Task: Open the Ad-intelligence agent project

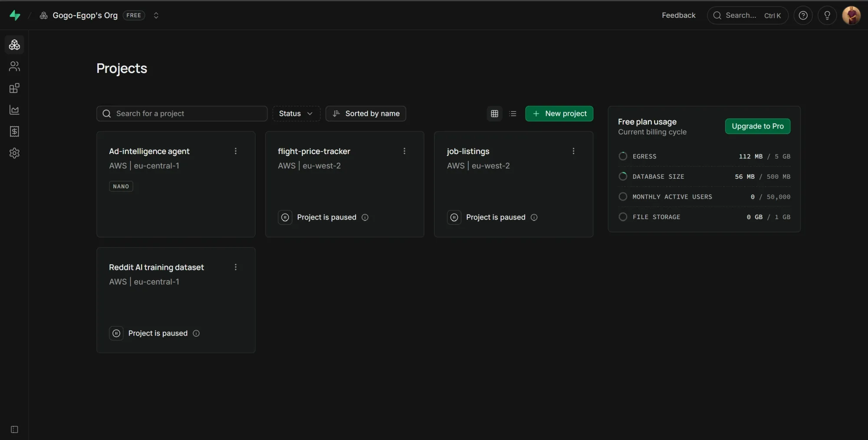Action: click(x=176, y=184)
